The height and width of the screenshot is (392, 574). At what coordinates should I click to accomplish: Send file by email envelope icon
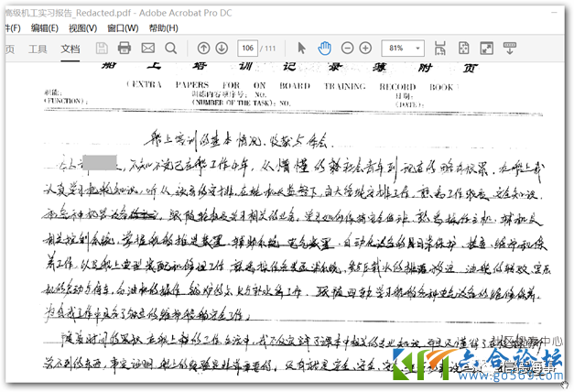coord(148,48)
